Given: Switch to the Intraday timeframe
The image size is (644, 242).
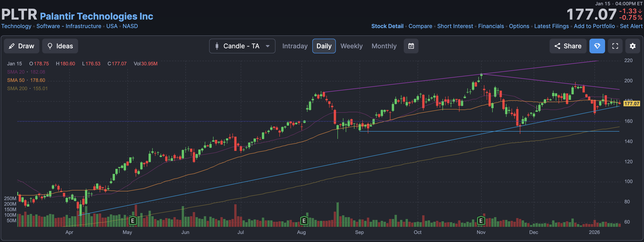Looking at the screenshot, I should [295, 46].
